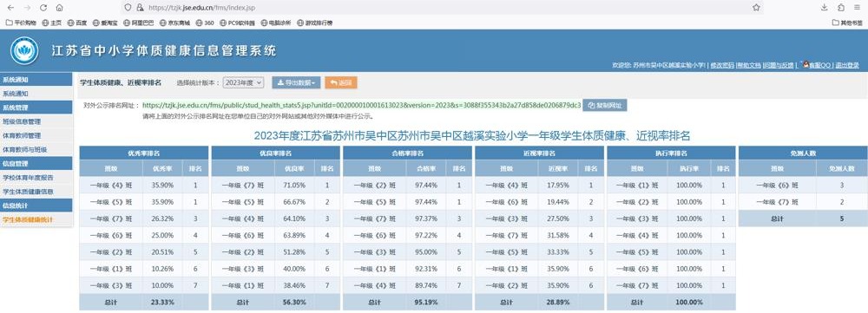Click the 近视率排名 table header
Screen dimensions: 868x313
click(539, 153)
